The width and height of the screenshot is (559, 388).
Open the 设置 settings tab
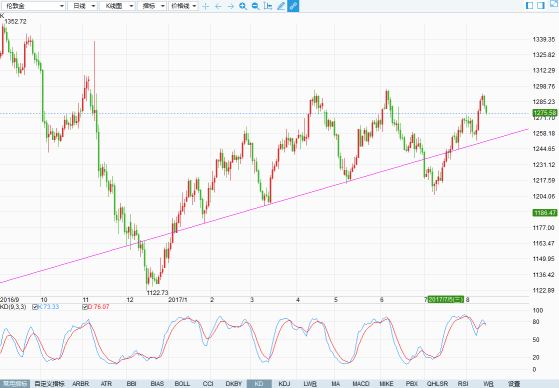point(514,384)
